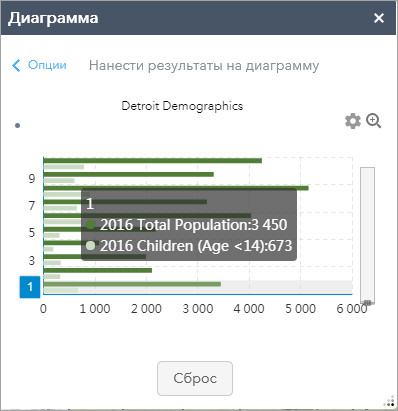The width and height of the screenshot is (398, 411).
Task: Click the vertical chart scrollbar track
Action: pos(367,235)
